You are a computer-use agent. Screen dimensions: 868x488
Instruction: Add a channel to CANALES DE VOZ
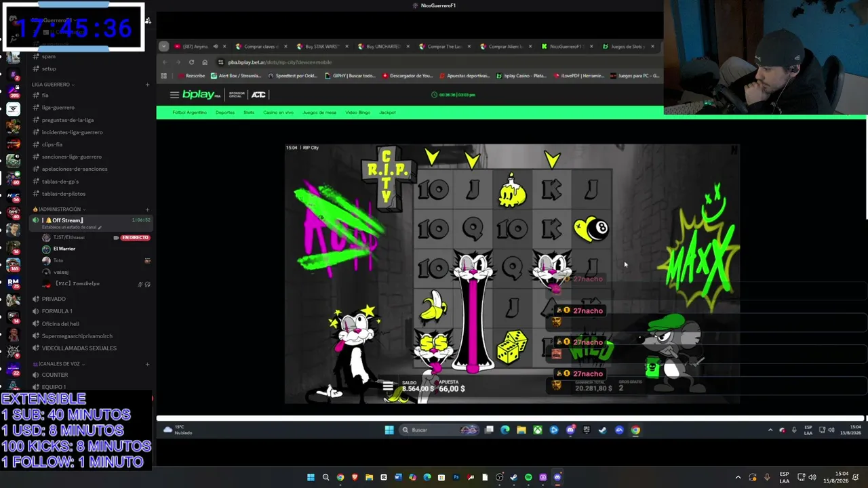[x=147, y=364]
